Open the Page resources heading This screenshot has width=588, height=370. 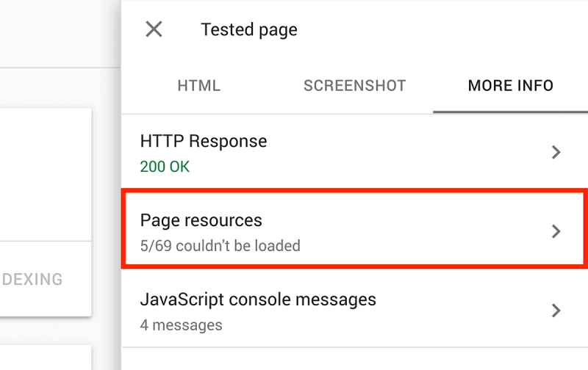[201, 220]
